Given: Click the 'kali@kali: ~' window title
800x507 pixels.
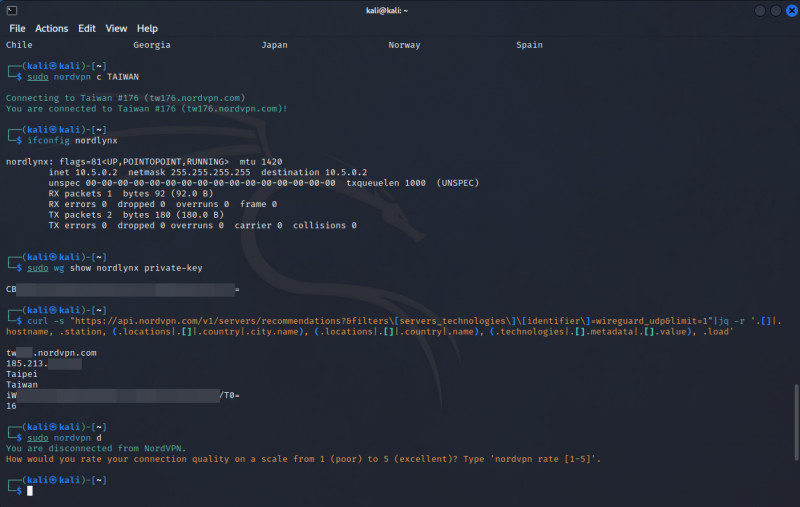Looking at the screenshot, I should [x=399, y=10].
